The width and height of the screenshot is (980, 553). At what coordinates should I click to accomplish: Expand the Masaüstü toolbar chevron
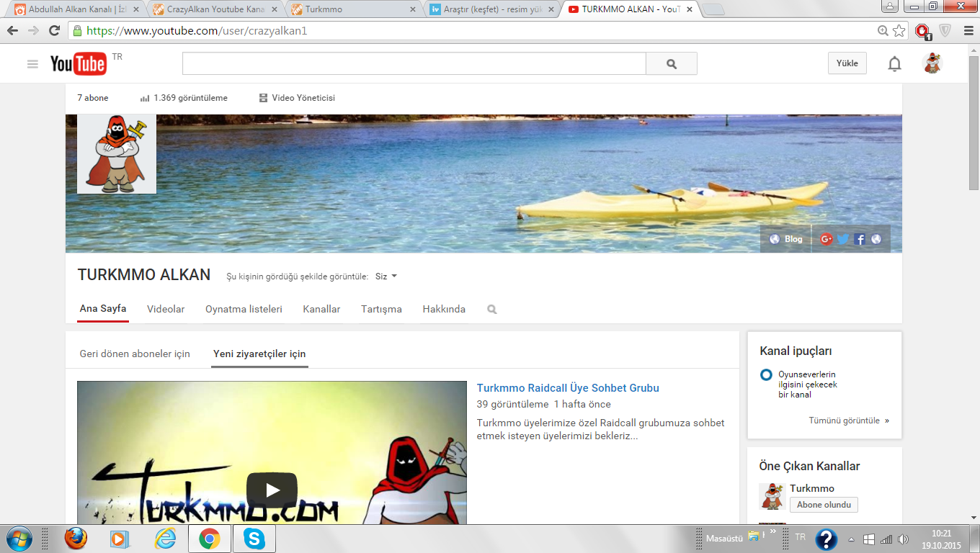[x=772, y=532]
